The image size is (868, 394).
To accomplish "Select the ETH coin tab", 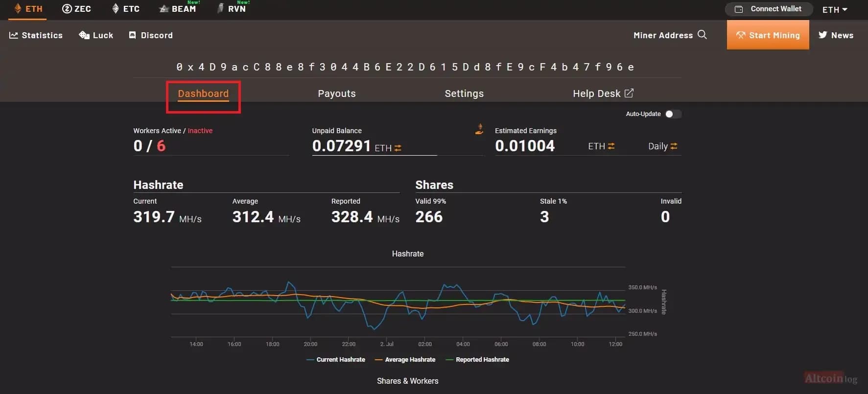I will click(x=28, y=9).
